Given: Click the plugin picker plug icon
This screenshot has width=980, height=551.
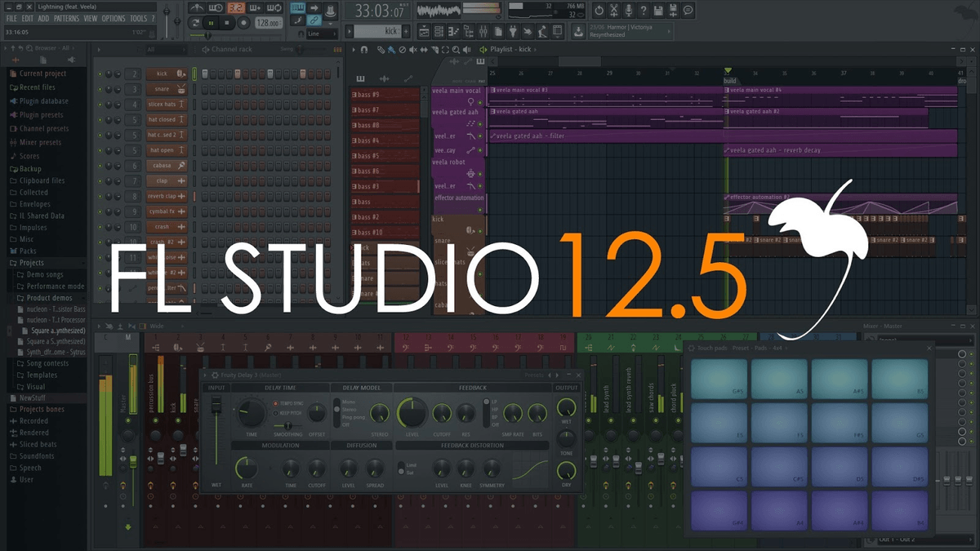Looking at the screenshot, I should click(515, 31).
